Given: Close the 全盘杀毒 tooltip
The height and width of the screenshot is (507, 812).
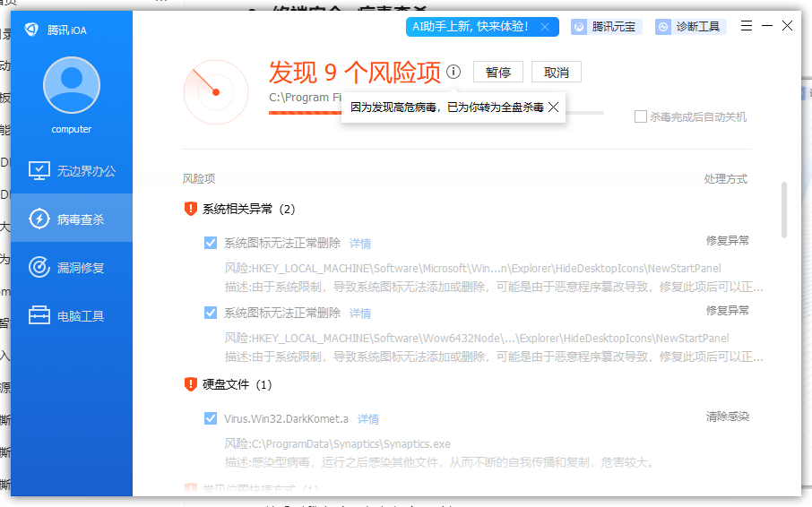Looking at the screenshot, I should pyautogui.click(x=554, y=107).
